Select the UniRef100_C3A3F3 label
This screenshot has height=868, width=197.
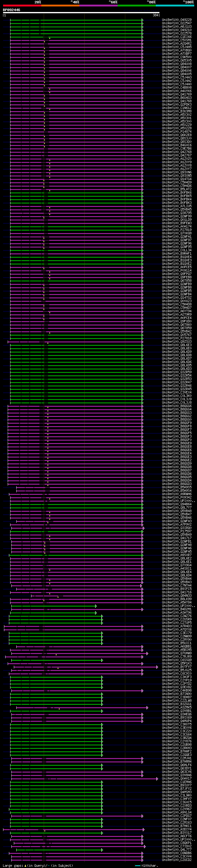coord(177,677)
